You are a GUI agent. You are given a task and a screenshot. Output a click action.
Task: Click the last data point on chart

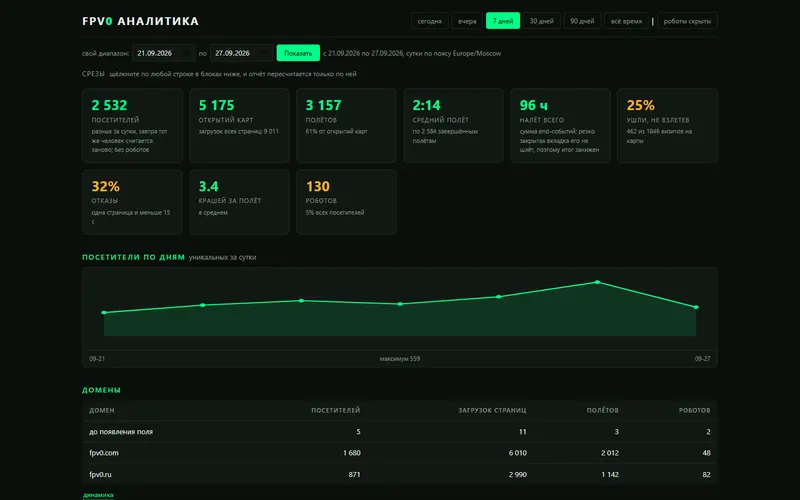coord(696,307)
